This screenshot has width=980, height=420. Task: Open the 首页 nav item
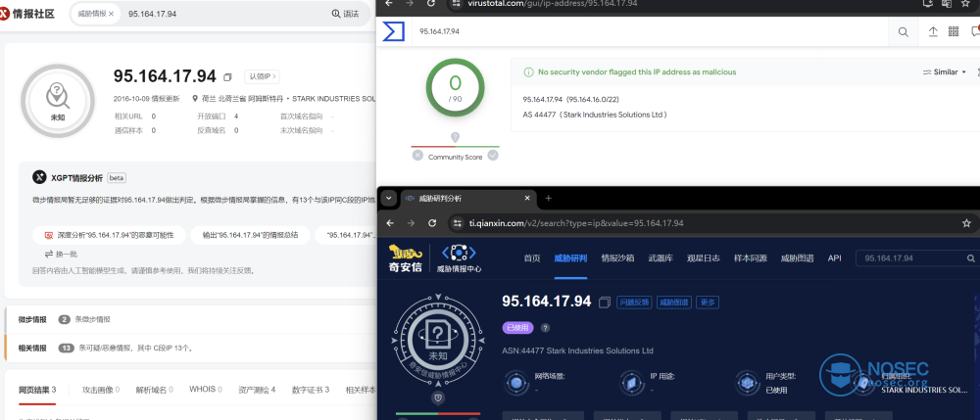pos(532,258)
